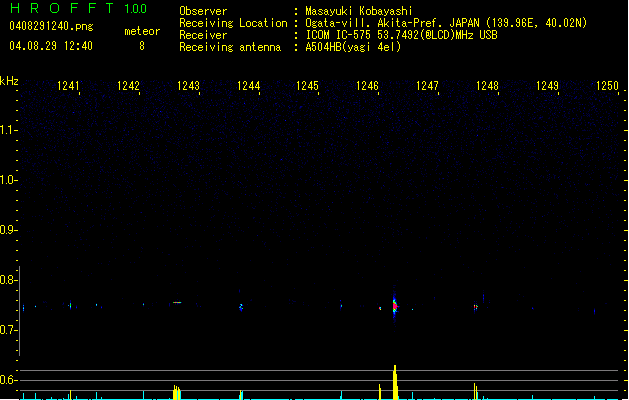
Task: Click the version number 1.00
Action: (135, 9)
